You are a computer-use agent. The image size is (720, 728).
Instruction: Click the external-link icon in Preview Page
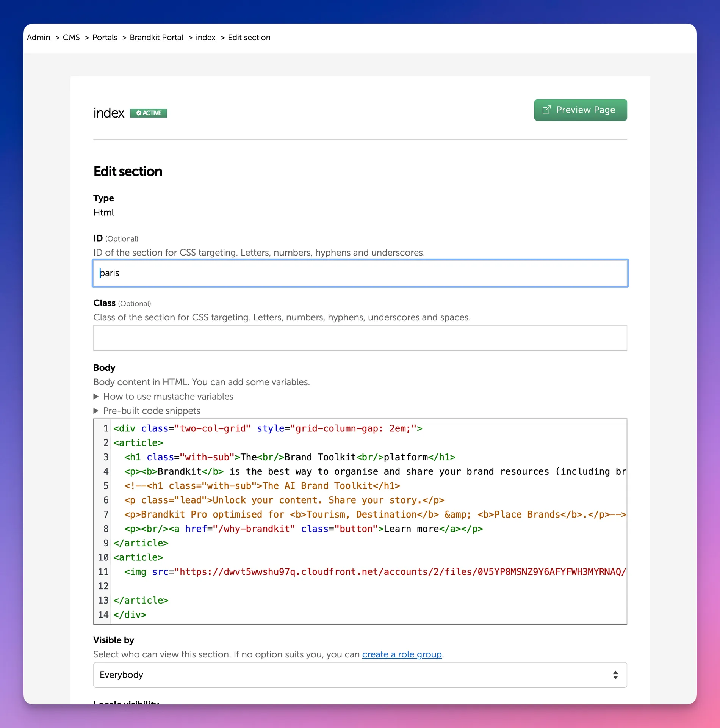(x=546, y=110)
